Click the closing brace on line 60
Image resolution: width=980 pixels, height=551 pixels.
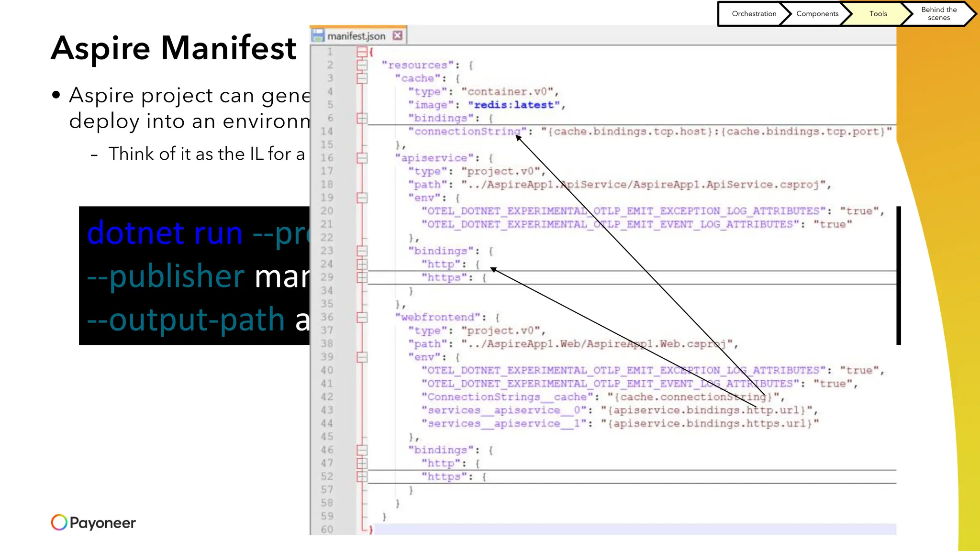pyautogui.click(x=371, y=529)
